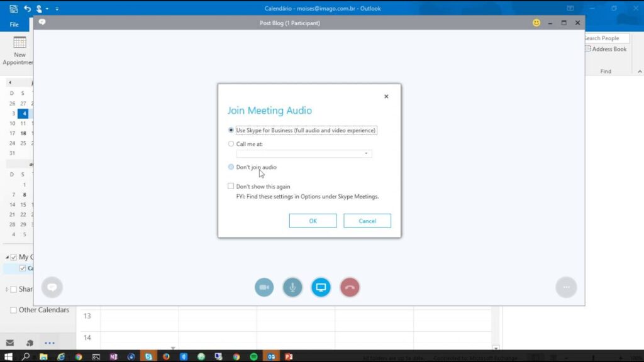Click Search People field in Outlook
The image size is (644, 362).
click(x=606, y=38)
